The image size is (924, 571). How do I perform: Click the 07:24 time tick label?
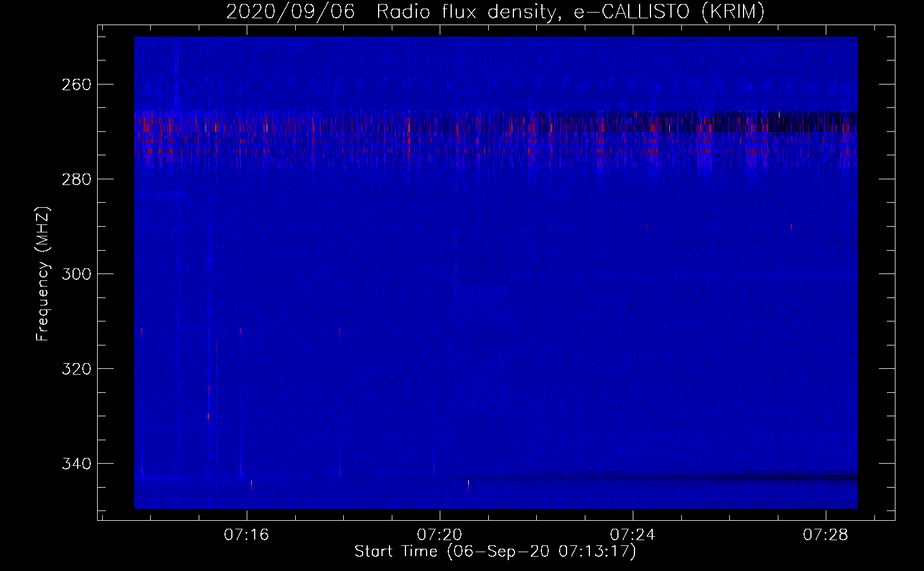tap(633, 535)
